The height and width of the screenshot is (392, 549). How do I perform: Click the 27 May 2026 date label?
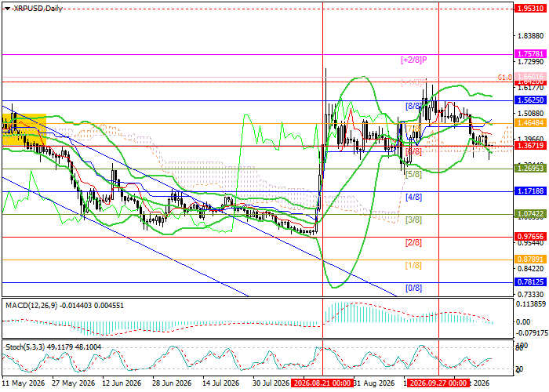74,383
